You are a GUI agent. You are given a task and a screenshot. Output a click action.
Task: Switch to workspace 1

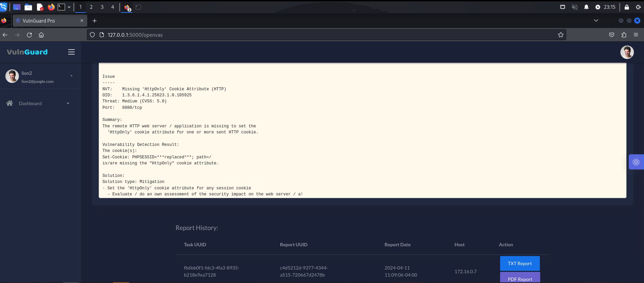80,7
